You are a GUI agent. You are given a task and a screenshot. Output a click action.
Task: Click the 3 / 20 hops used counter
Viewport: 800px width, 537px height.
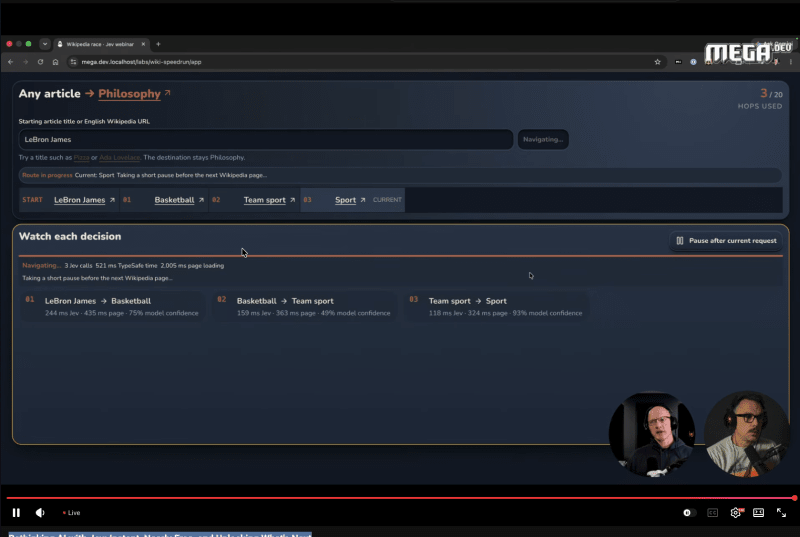click(760, 99)
